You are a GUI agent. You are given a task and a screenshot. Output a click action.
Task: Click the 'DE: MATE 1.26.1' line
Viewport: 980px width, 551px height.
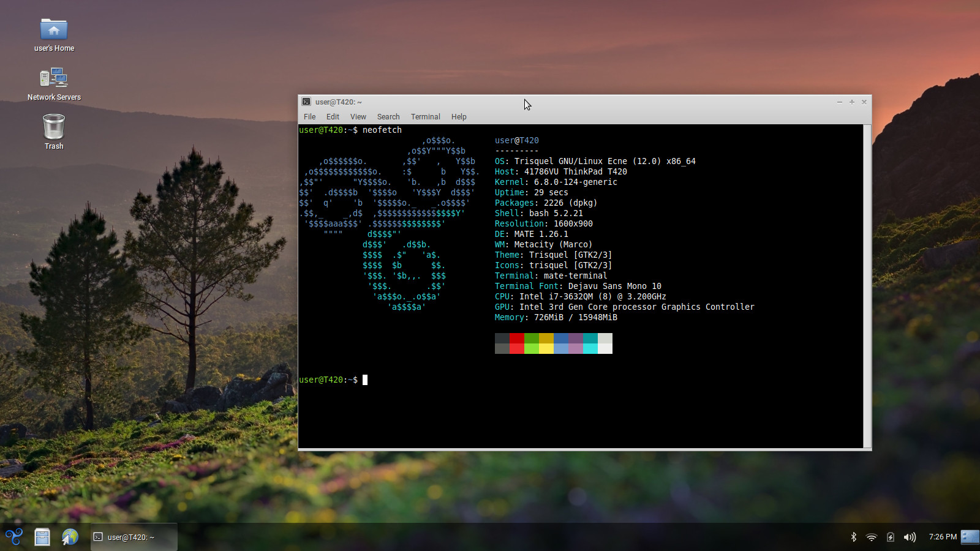(532, 234)
